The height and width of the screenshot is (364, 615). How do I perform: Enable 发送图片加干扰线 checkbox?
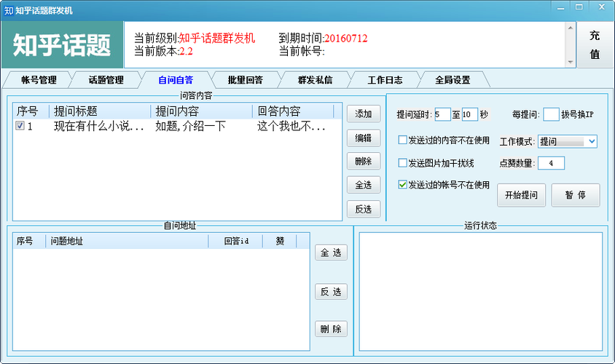(402, 162)
